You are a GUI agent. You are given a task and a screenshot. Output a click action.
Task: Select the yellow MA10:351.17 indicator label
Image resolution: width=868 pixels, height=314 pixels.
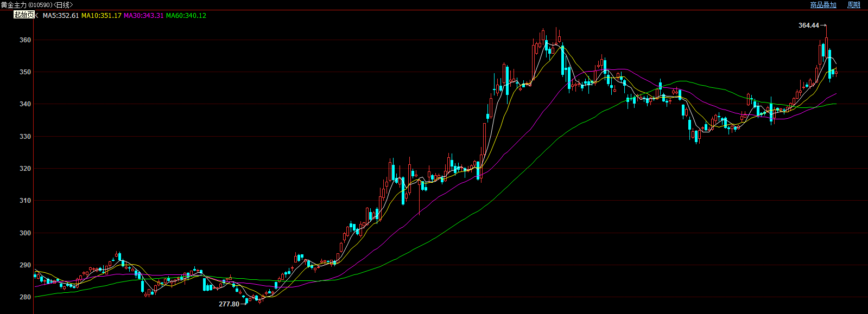pyautogui.click(x=101, y=16)
